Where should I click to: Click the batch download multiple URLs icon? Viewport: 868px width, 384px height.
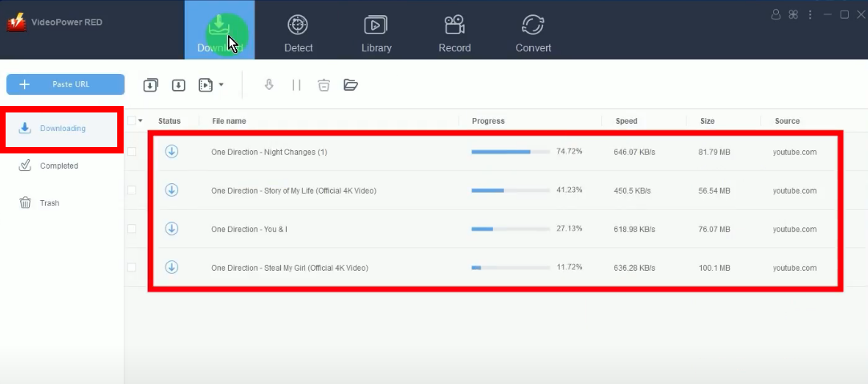[x=151, y=85]
